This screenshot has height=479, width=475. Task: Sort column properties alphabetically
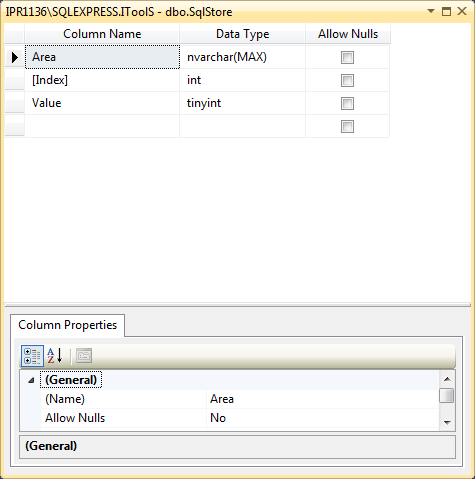55,356
